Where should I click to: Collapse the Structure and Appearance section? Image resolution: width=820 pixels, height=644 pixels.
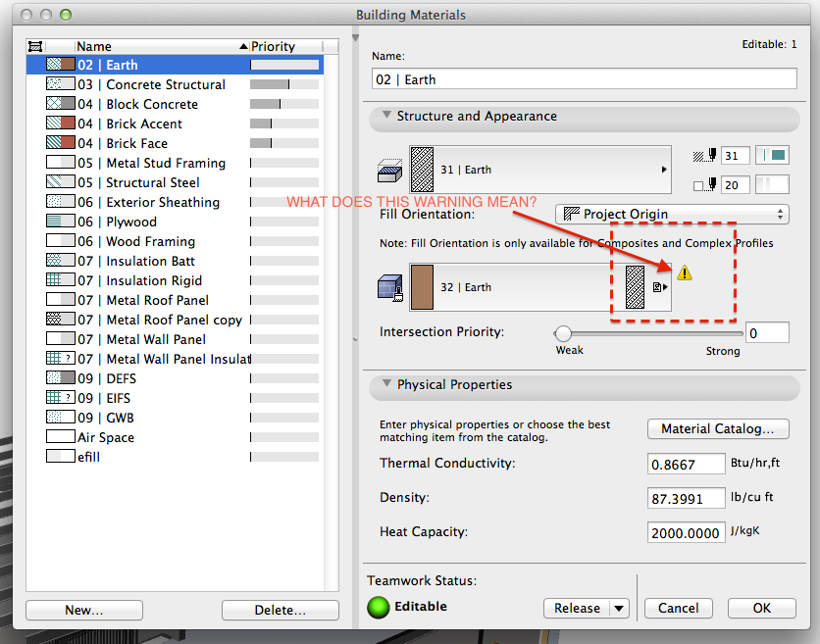386,115
